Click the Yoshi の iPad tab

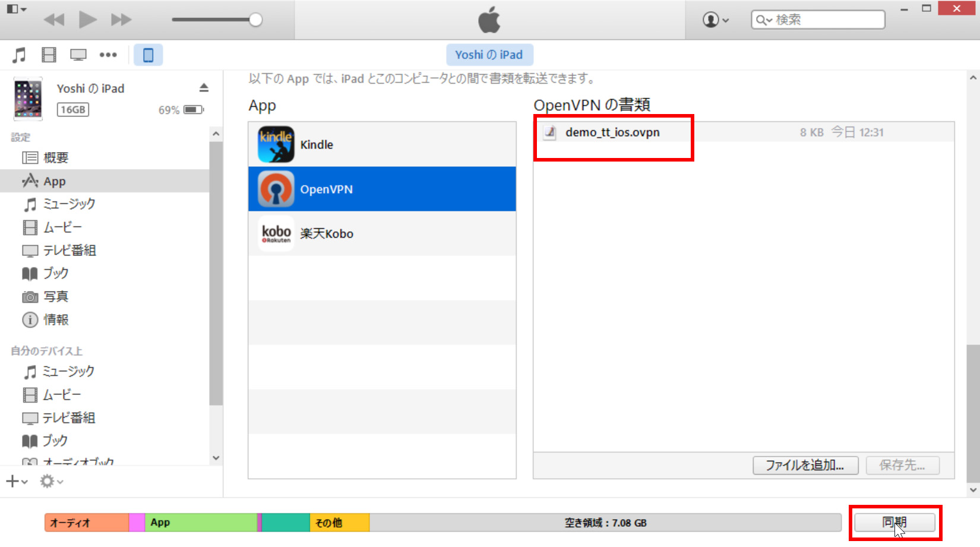pos(489,55)
